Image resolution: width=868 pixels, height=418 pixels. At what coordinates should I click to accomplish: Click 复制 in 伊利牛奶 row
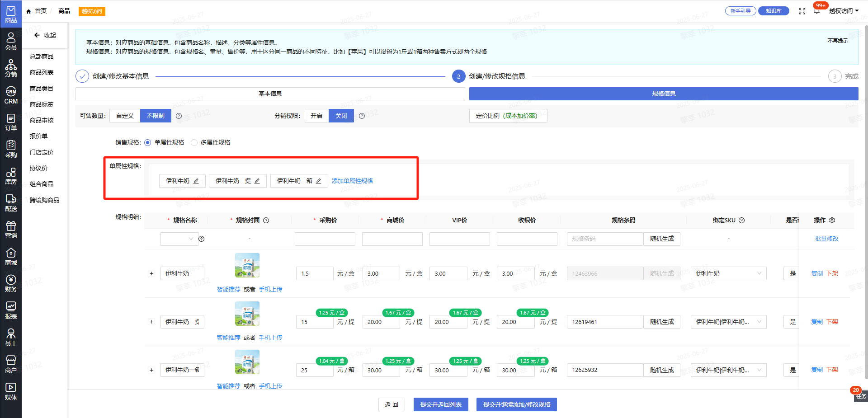click(x=817, y=273)
